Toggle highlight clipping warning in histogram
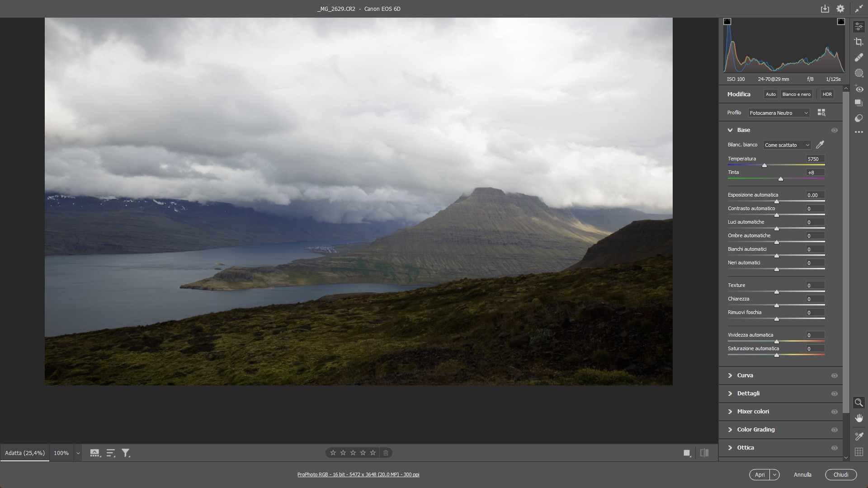 click(x=841, y=22)
